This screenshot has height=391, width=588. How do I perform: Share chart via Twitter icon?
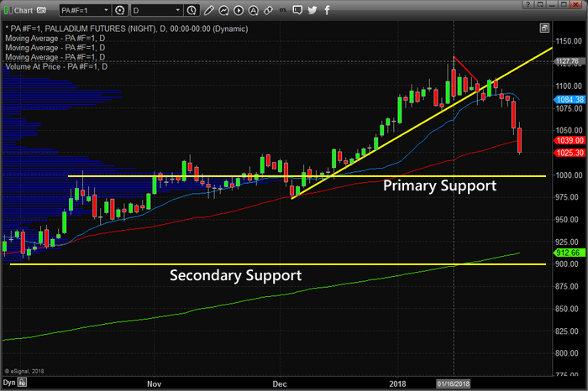click(312, 10)
